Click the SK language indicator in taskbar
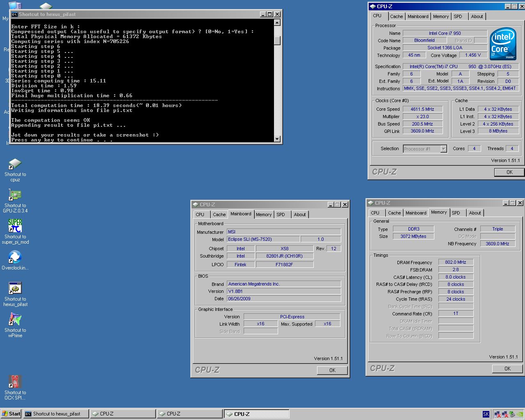The height and width of the screenshot is (420, 525). [x=486, y=414]
